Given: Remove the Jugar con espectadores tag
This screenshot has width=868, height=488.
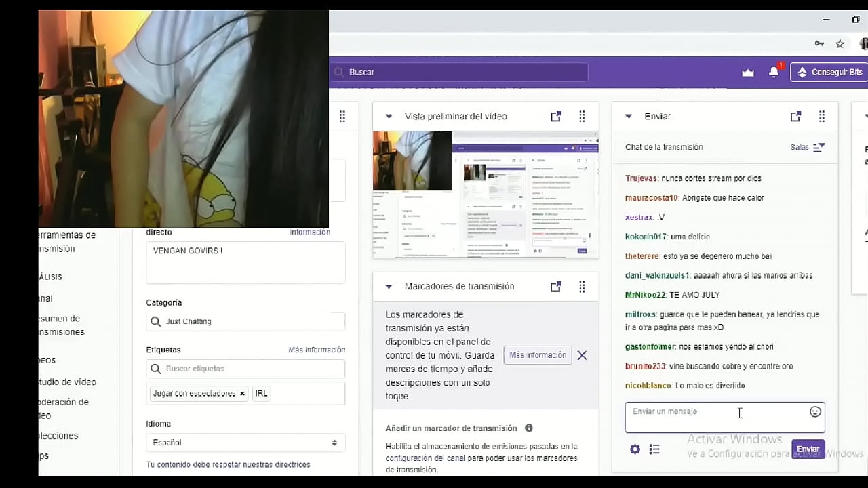Looking at the screenshot, I should pos(242,394).
